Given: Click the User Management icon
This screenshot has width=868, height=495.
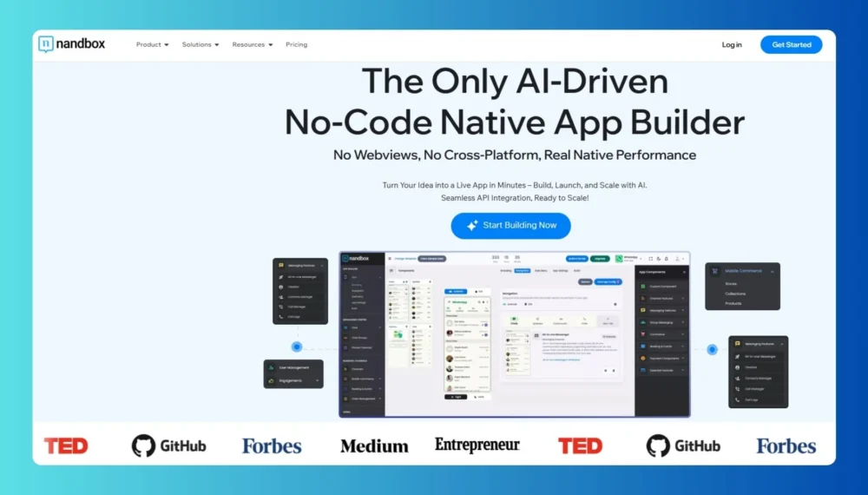Looking at the screenshot, I should 272,368.
